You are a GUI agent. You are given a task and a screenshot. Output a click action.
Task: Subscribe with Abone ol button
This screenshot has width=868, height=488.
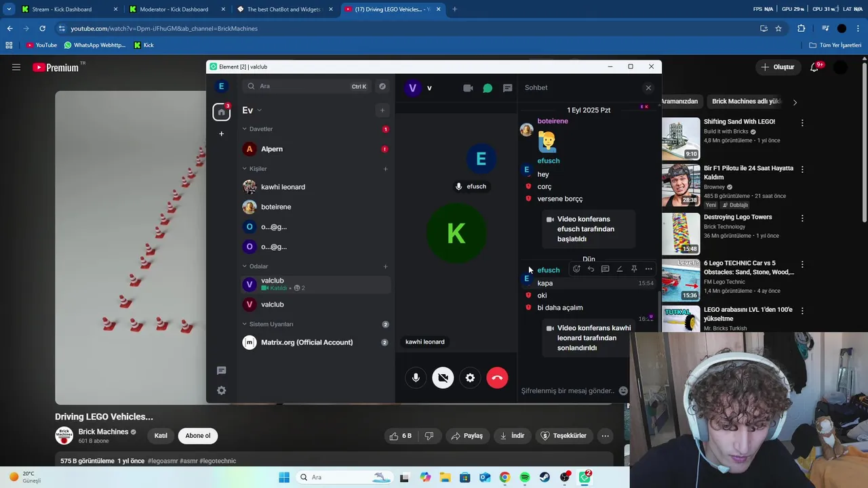pos(198,436)
